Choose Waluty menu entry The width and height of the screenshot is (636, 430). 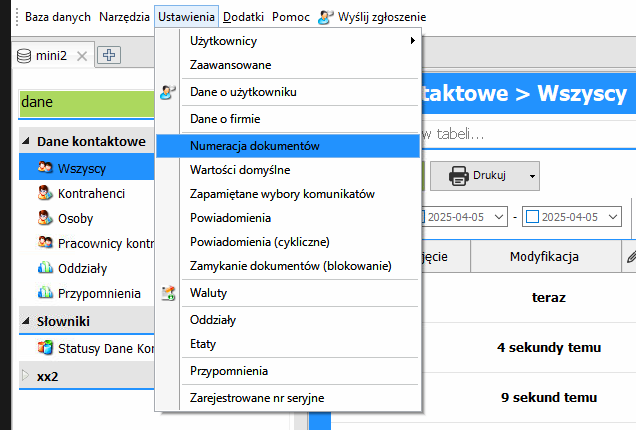coord(288,293)
